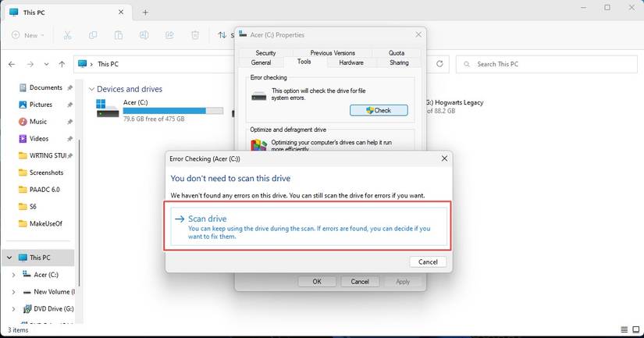This screenshot has height=338, width=644.
Task: Unpin Pictures via its pin icon
Action: tap(69, 105)
